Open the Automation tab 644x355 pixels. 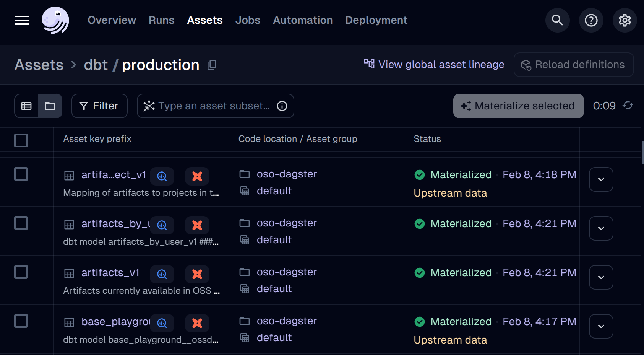click(x=302, y=20)
